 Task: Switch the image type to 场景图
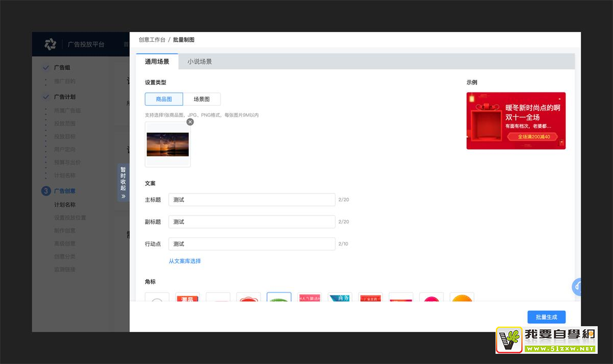pyautogui.click(x=202, y=99)
